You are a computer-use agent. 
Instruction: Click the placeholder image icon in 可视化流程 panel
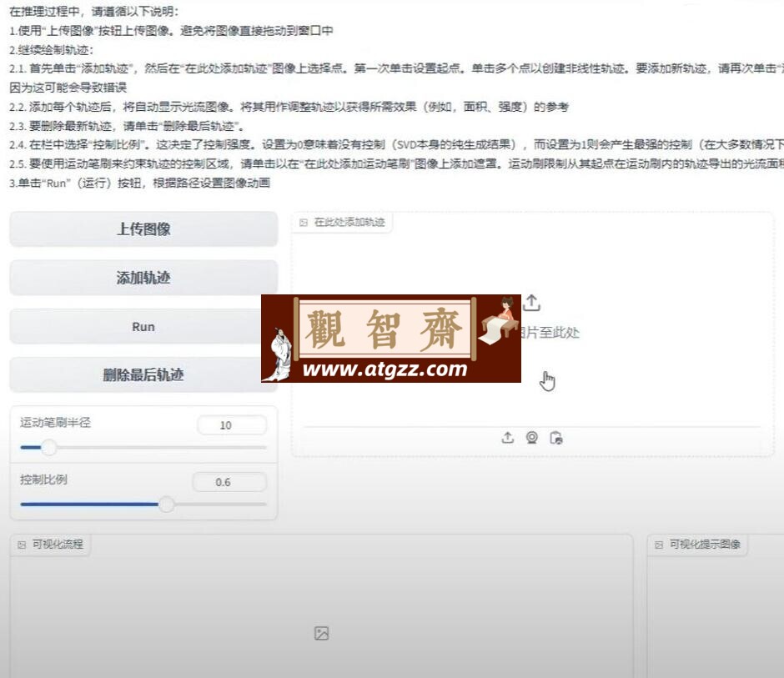[x=321, y=633]
